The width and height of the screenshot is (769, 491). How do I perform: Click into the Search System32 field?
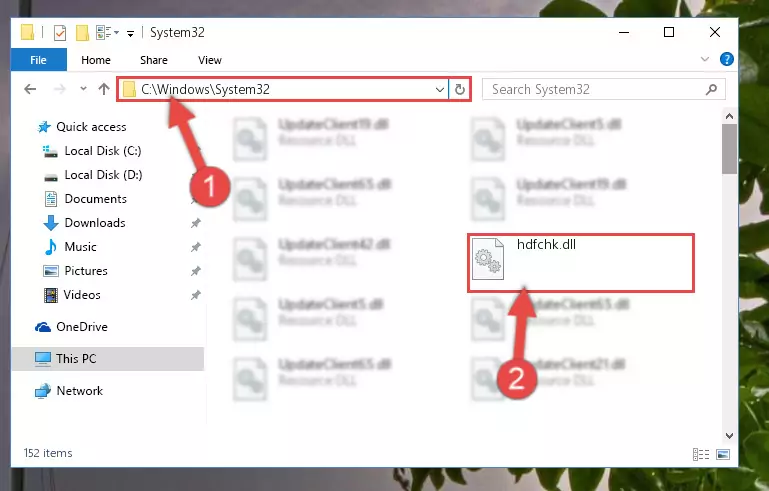pyautogui.click(x=596, y=89)
